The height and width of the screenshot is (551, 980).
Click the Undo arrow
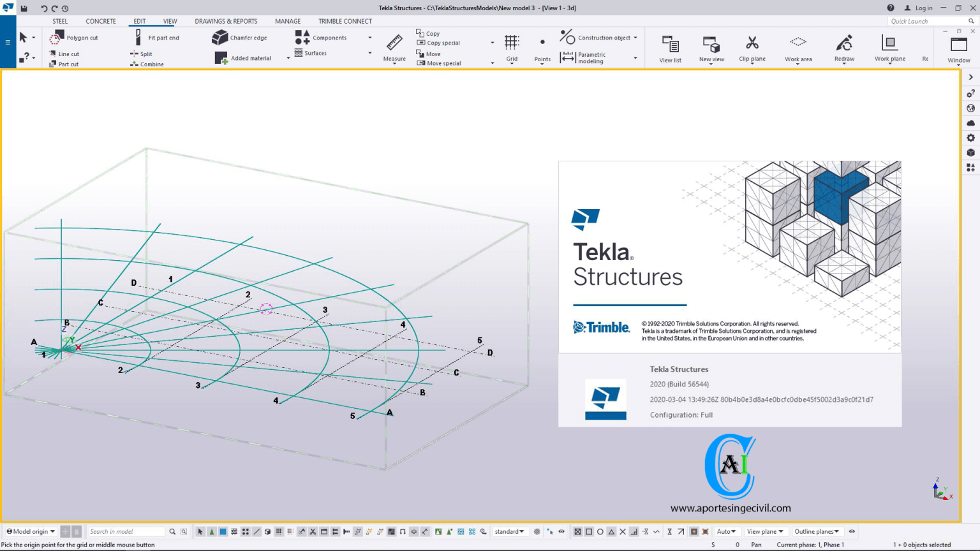(x=43, y=8)
